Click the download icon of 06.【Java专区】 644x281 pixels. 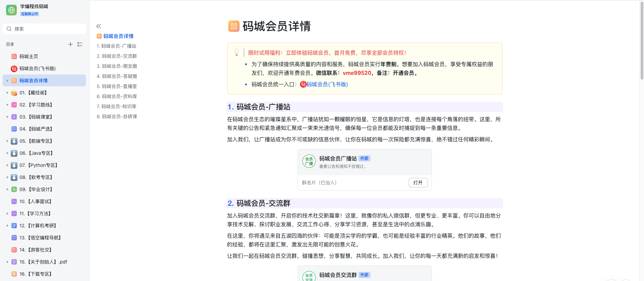coord(14,153)
